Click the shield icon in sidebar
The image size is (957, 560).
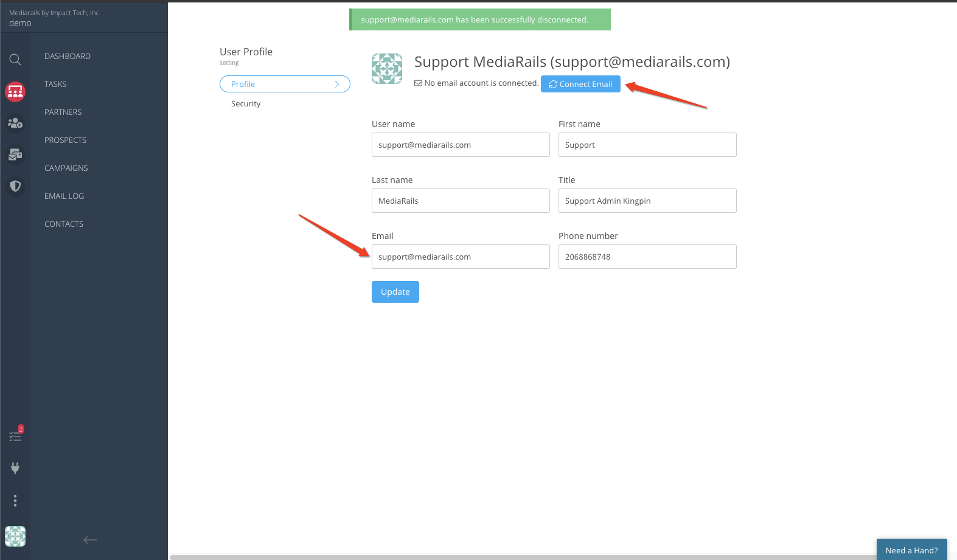[x=15, y=186]
